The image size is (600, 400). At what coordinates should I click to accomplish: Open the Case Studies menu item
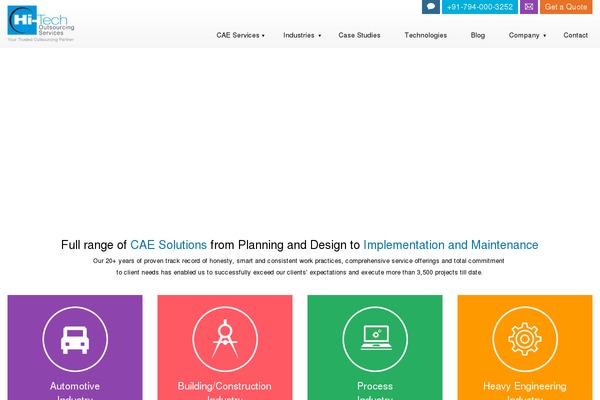click(x=359, y=35)
